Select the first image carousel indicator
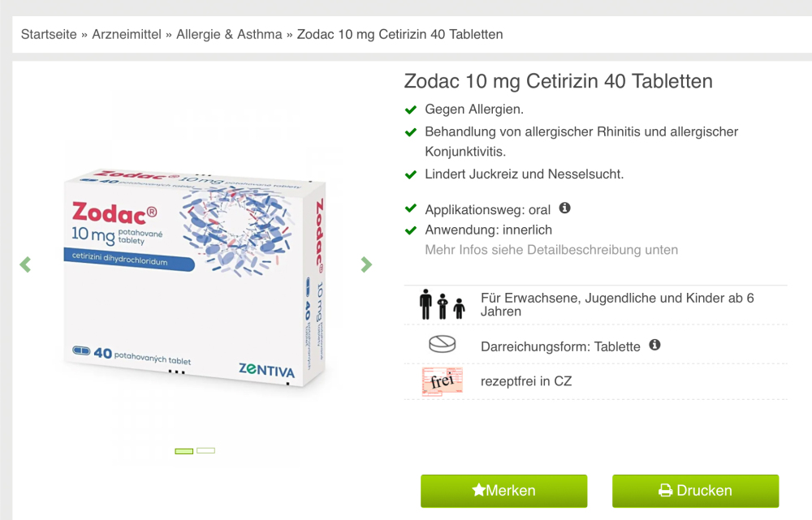 184,451
